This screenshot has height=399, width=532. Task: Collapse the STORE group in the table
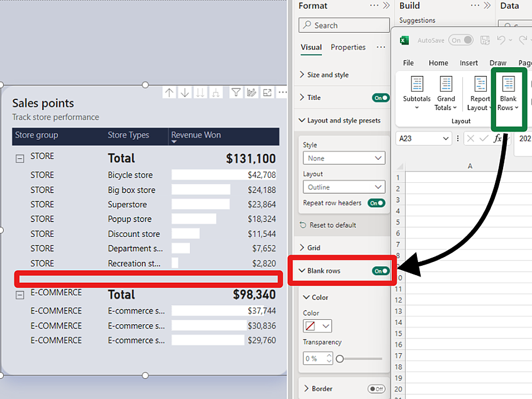[19, 156]
